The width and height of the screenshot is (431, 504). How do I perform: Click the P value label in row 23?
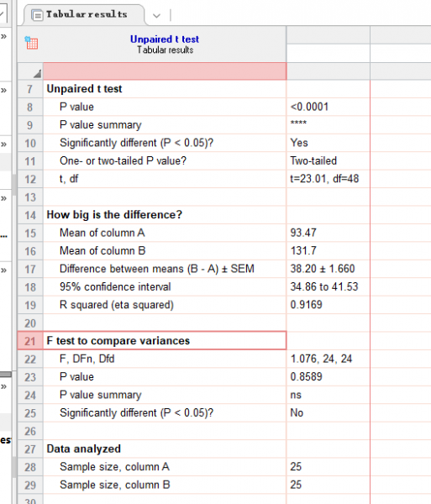[x=76, y=376]
